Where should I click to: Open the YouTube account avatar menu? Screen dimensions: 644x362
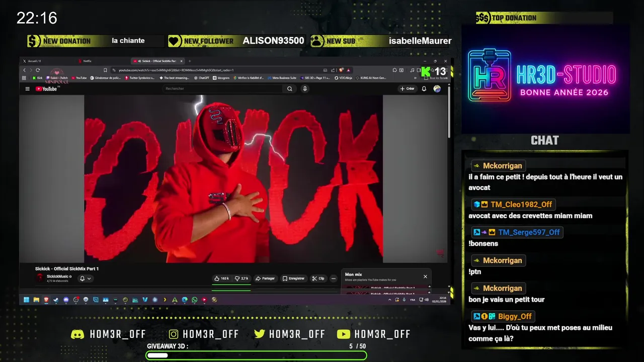[x=437, y=88]
